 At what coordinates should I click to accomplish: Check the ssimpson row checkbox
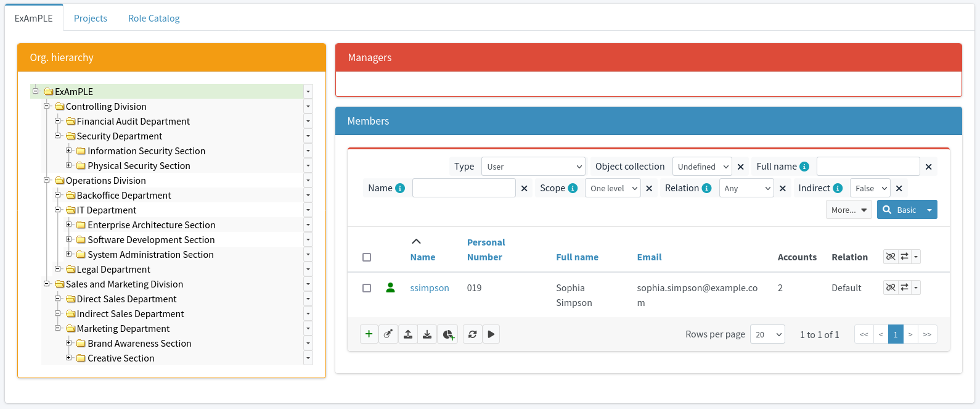point(367,288)
